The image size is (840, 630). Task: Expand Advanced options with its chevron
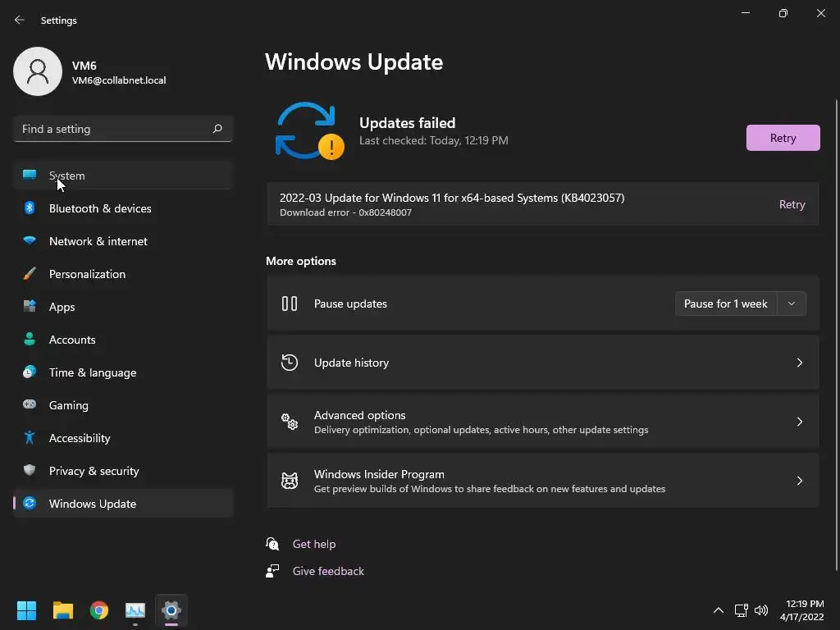coord(799,422)
